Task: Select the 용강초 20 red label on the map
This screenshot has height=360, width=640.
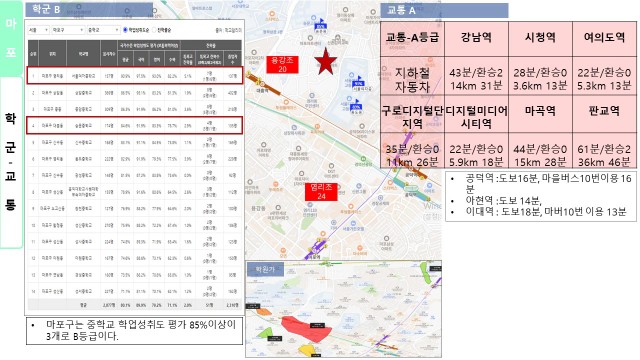Action: tap(282, 64)
